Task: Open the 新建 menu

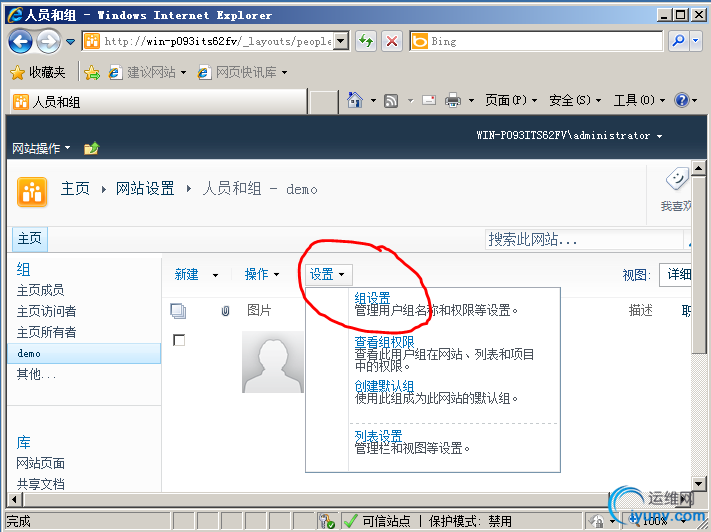Action: [x=196, y=274]
